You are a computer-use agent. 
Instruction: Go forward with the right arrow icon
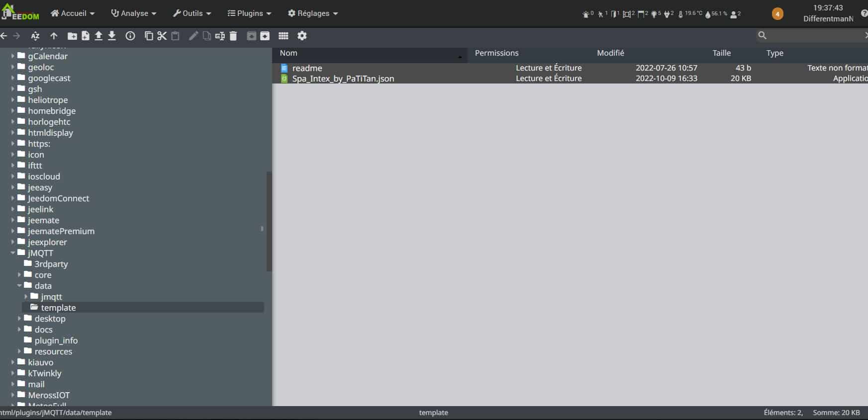(x=16, y=36)
